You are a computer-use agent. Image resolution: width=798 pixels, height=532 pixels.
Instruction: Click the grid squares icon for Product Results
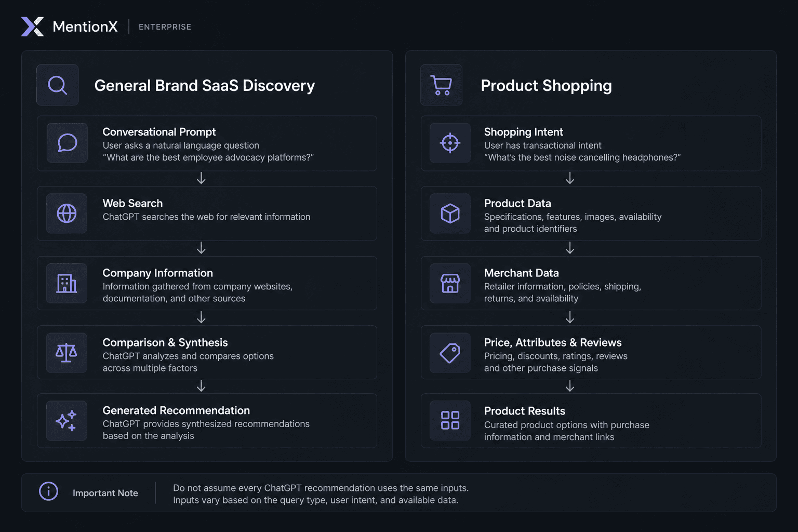[450, 420]
